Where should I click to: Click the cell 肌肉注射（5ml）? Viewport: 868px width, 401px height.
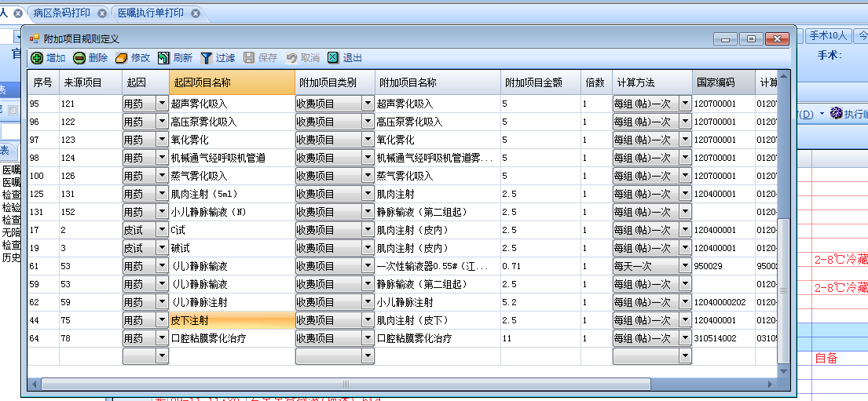pyautogui.click(x=232, y=194)
